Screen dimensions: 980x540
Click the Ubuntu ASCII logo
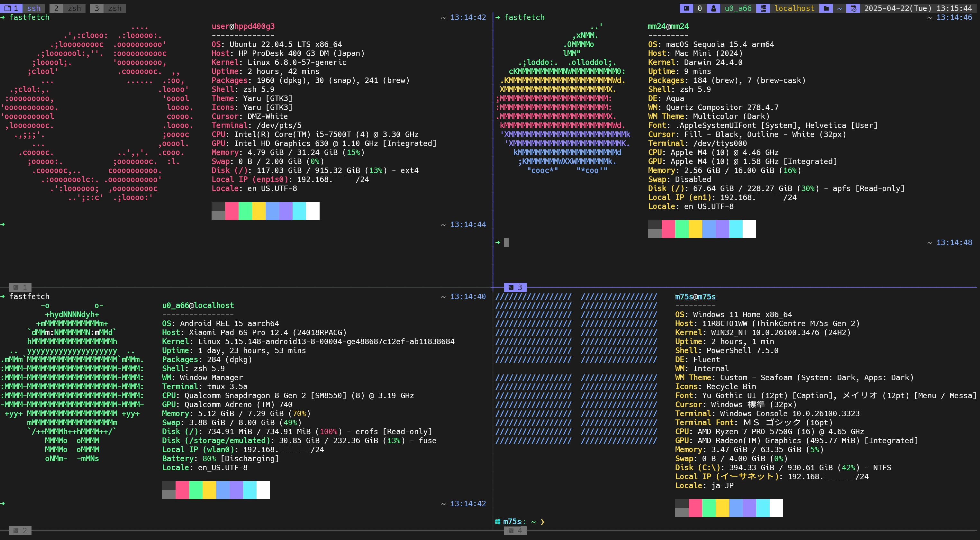tap(97, 112)
